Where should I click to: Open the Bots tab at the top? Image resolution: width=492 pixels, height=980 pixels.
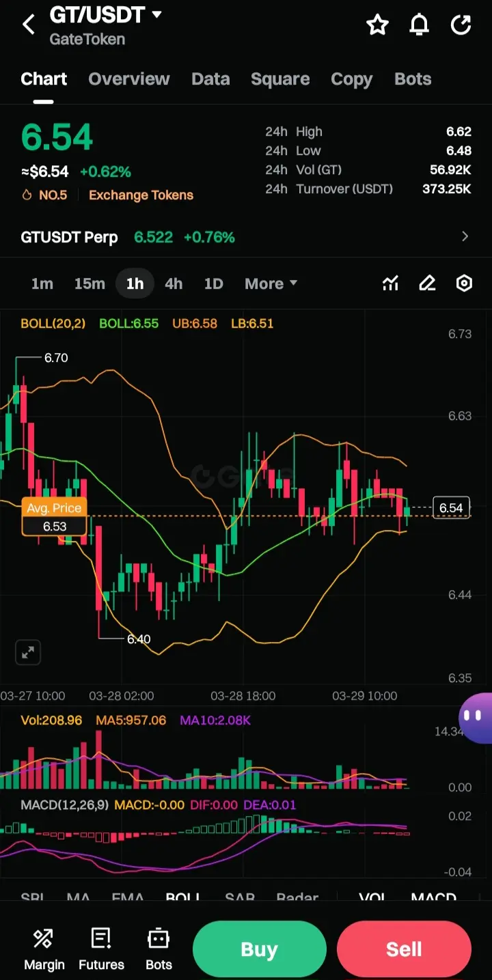413,79
